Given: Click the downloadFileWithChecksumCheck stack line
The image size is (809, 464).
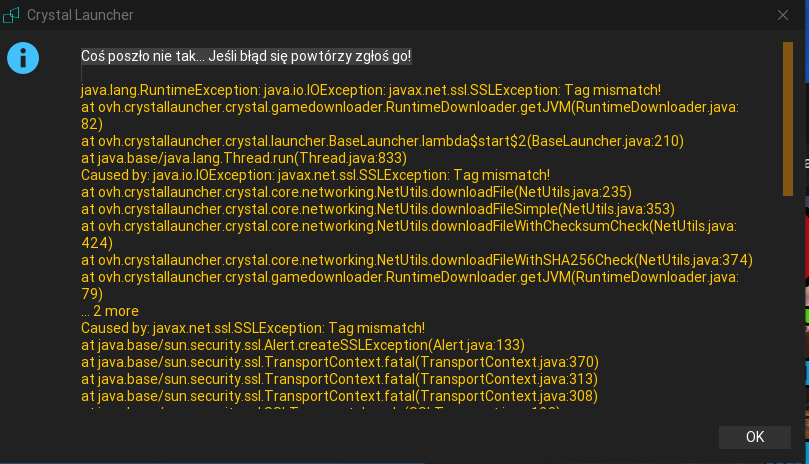Looking at the screenshot, I should click(408, 226).
